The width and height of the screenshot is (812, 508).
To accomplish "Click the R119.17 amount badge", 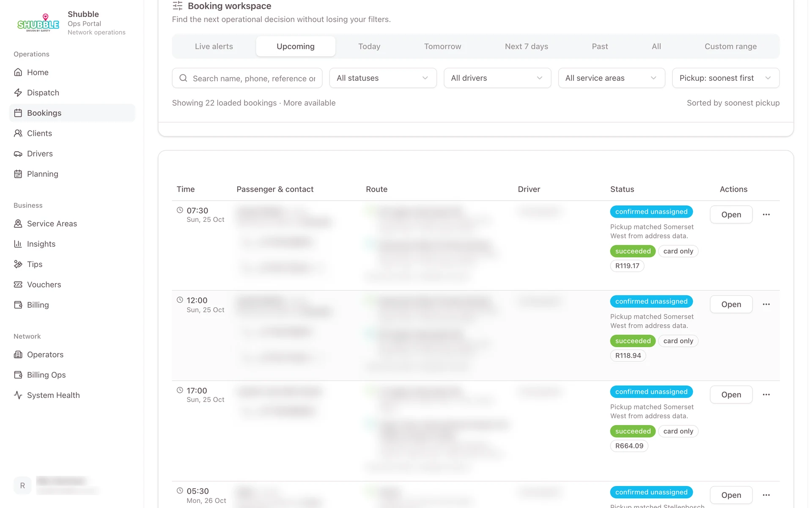I will point(627,266).
